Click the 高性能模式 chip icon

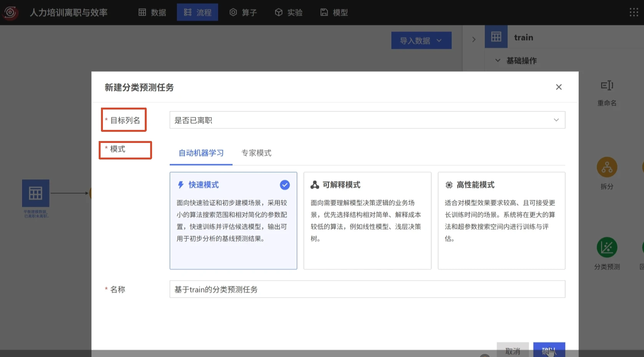449,185
